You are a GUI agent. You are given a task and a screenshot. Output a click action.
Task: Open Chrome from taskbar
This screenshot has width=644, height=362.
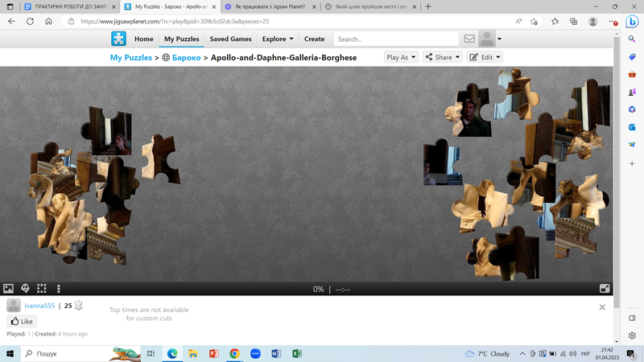click(234, 353)
